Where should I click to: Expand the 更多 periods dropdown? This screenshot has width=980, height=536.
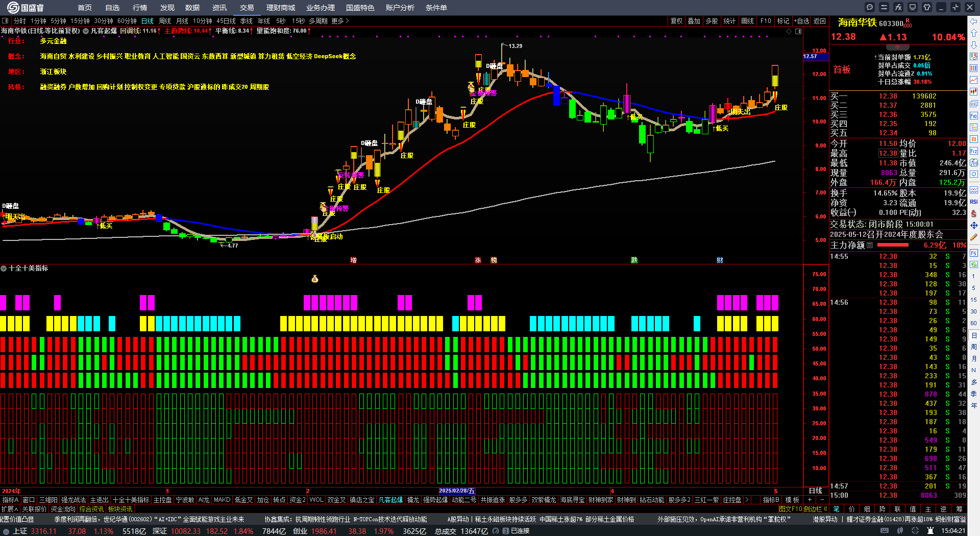pyautogui.click(x=340, y=21)
